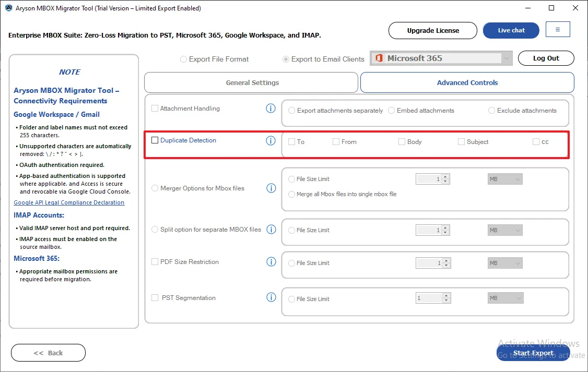
Task: Choose Embed attachments option
Action: (x=391, y=111)
